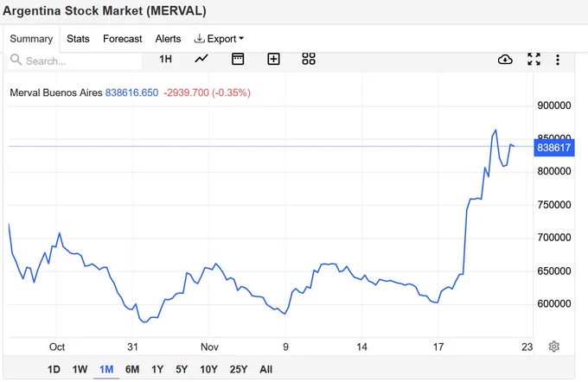Viewport: 588px width, 382px height.
Task: Click the 17 x-axis date label
Action: click(x=438, y=347)
